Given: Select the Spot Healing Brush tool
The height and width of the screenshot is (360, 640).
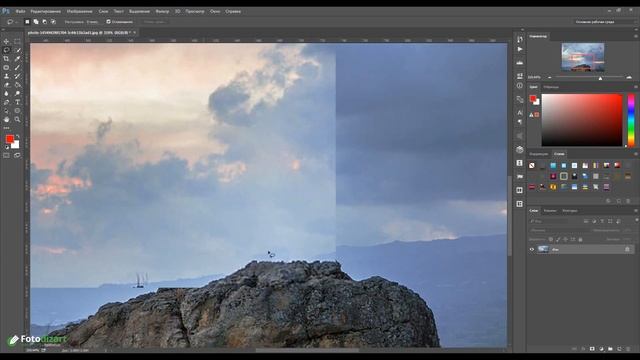Looking at the screenshot, I should (6, 67).
